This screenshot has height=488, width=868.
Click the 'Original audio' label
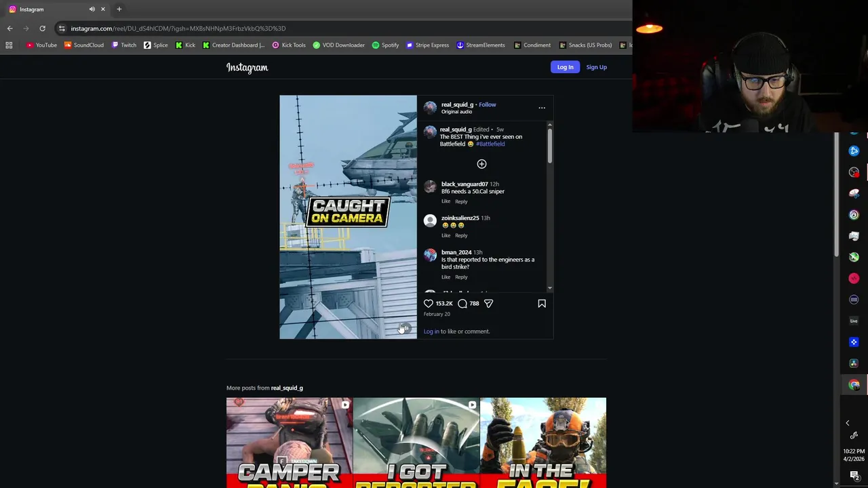coord(456,111)
